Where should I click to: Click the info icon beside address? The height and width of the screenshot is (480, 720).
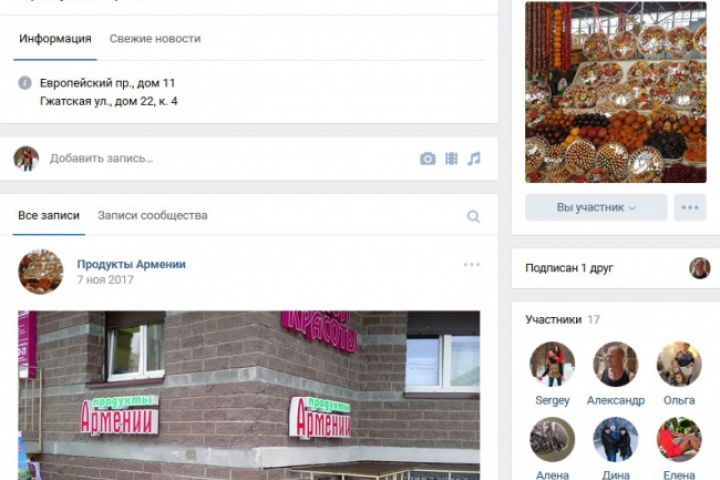click(25, 83)
